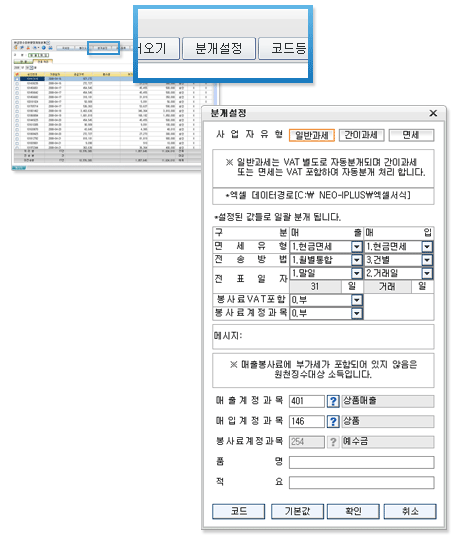Confirm with the 확인 button
Image resolution: width=462 pixels, height=539 pixels.
(x=353, y=512)
